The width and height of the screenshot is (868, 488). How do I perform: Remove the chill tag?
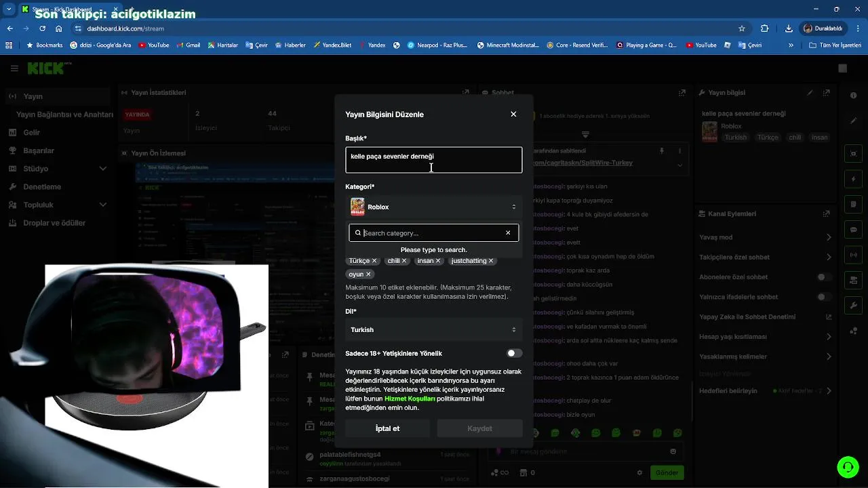pyautogui.click(x=404, y=260)
